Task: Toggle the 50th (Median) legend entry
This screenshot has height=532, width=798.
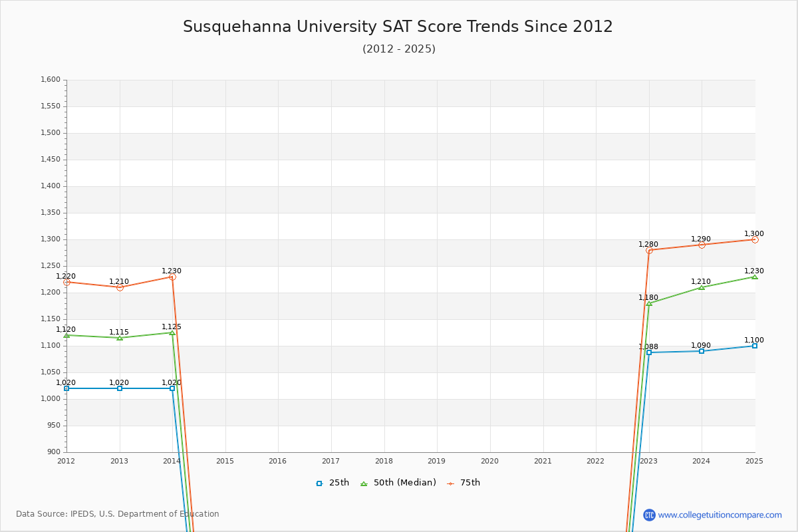Action: pyautogui.click(x=398, y=483)
